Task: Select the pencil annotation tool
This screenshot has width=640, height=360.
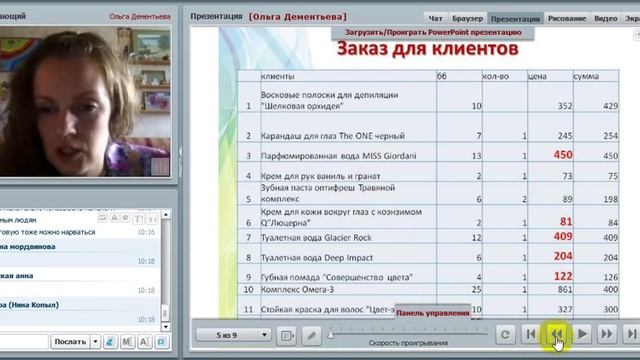Action: 311,336
